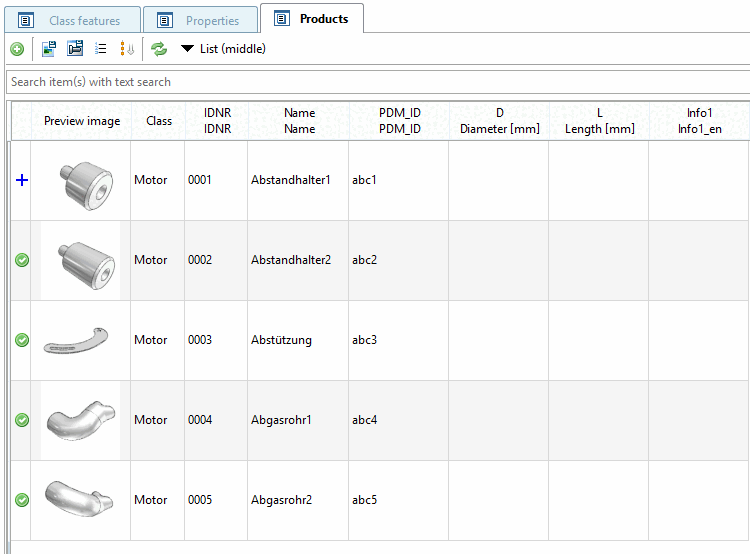Click green check status of Abgasrohr1

pos(22,420)
